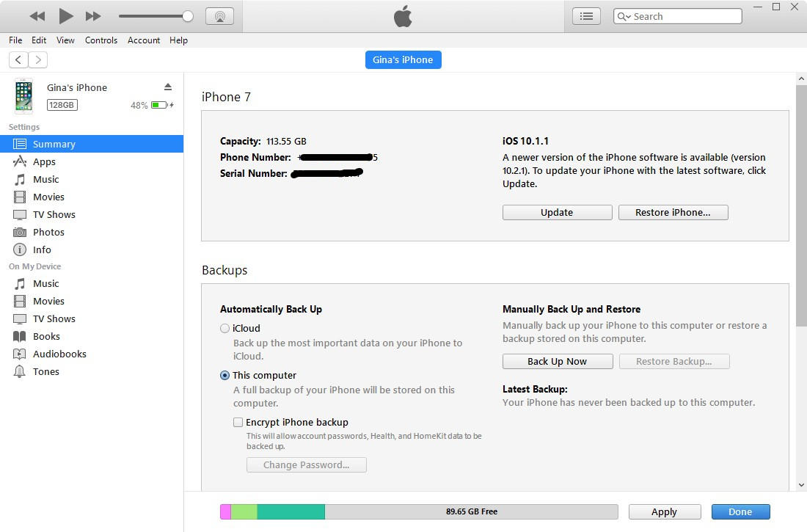Focus the Search field

[x=677, y=16]
